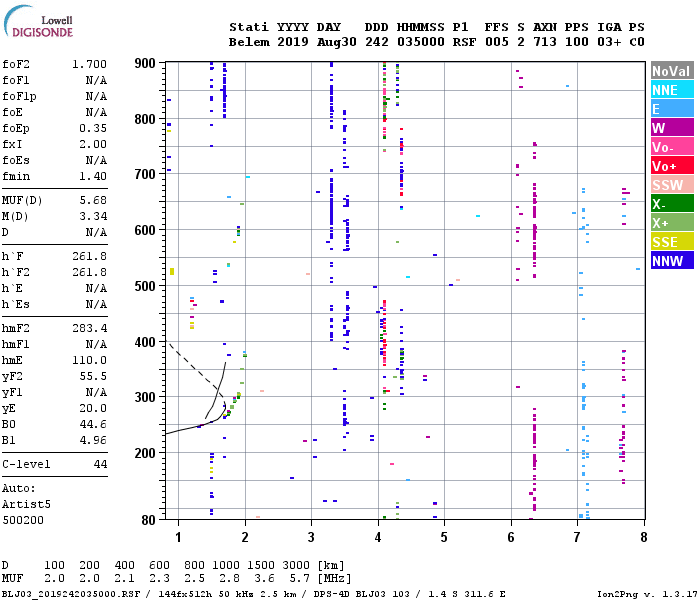Select the W direction legend swatch
This screenshot has height=600, width=700.
pyautogui.click(x=672, y=128)
